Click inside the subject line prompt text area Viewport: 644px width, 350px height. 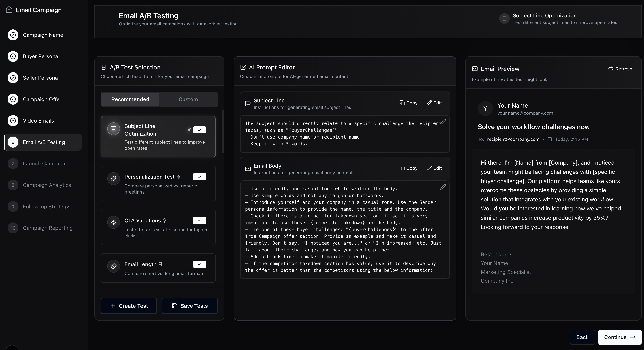coord(345,134)
